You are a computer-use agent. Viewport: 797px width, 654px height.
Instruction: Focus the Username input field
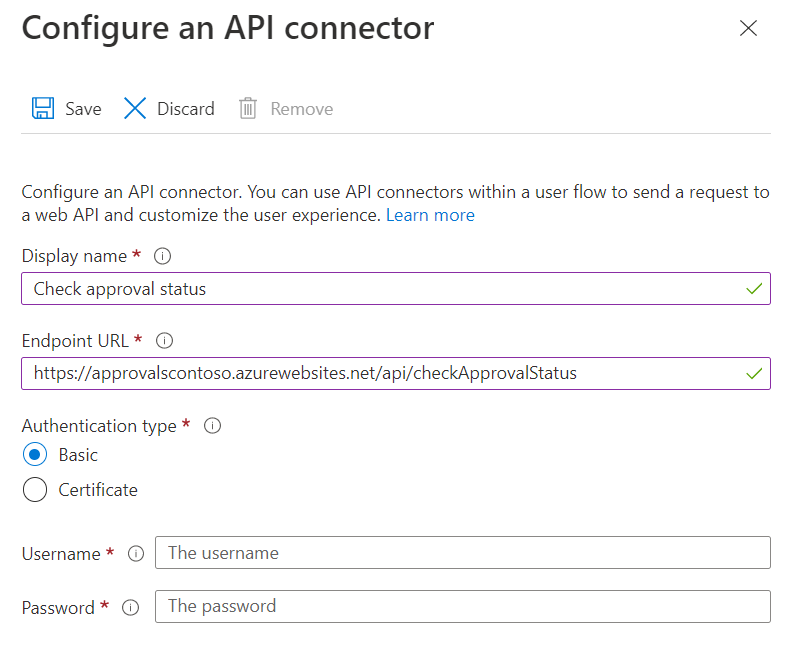point(463,552)
